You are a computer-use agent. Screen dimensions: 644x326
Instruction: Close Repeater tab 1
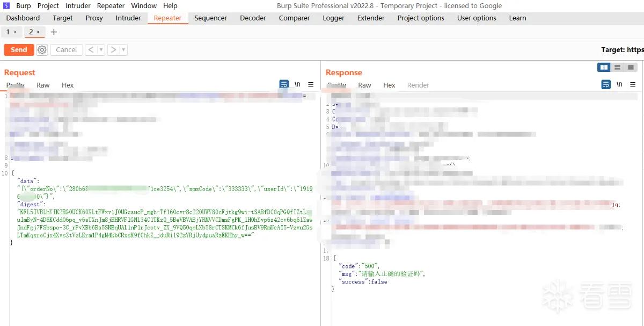[x=15, y=32]
